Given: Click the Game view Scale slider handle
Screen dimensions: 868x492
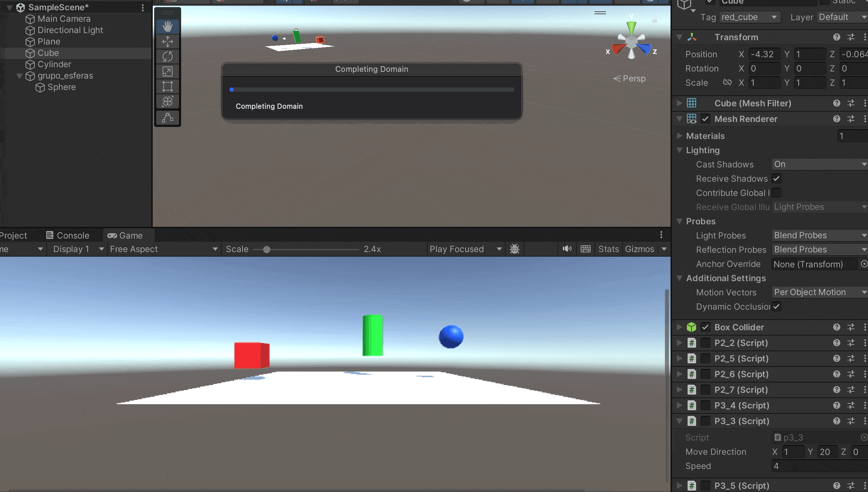Looking at the screenshot, I should point(266,250).
